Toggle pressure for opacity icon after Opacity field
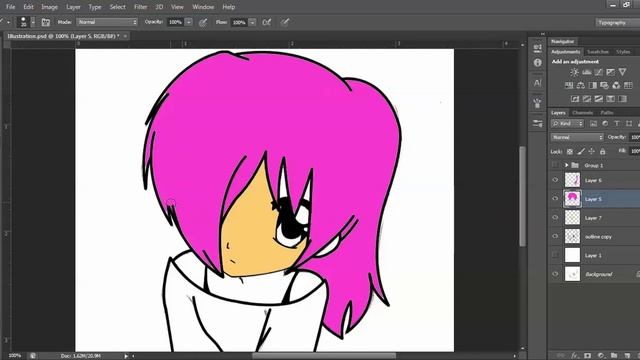This screenshot has width=640, height=360. (x=203, y=22)
